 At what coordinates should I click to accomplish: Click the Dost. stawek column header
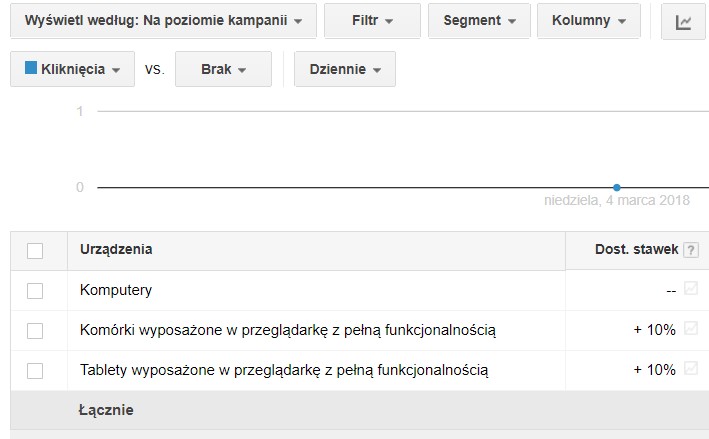tap(636, 250)
